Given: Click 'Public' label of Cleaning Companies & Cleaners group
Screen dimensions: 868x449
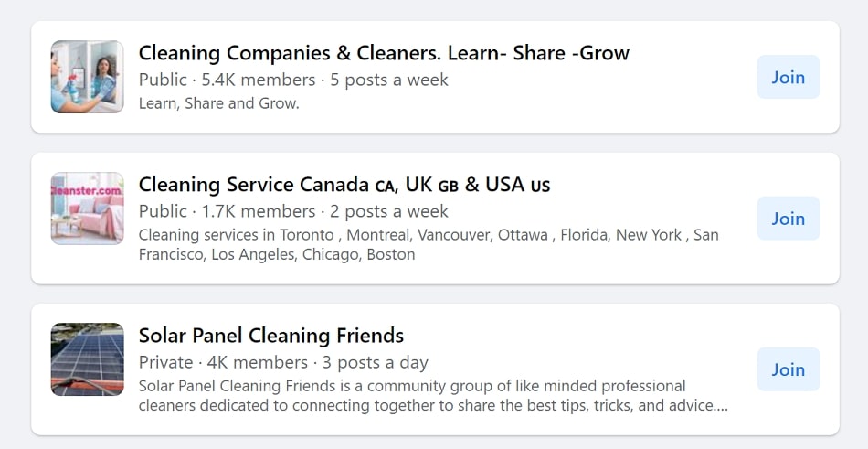Looking at the screenshot, I should (163, 80).
